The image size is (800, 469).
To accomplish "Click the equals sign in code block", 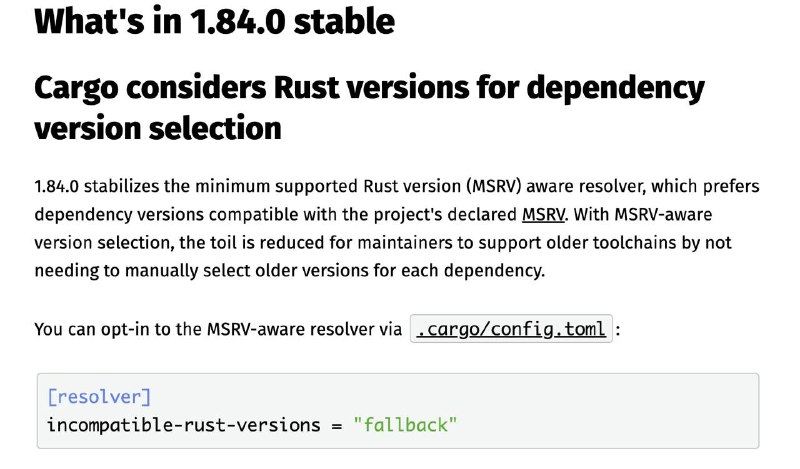I will [x=337, y=426].
